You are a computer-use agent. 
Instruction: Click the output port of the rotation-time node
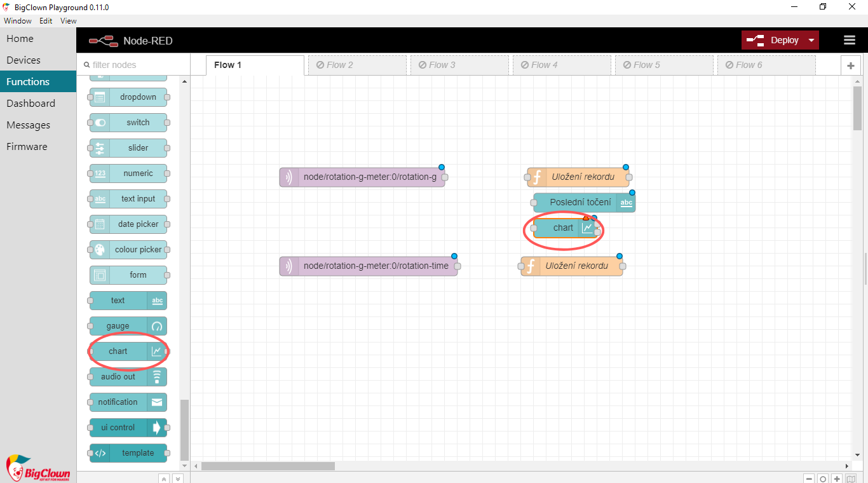click(x=458, y=266)
